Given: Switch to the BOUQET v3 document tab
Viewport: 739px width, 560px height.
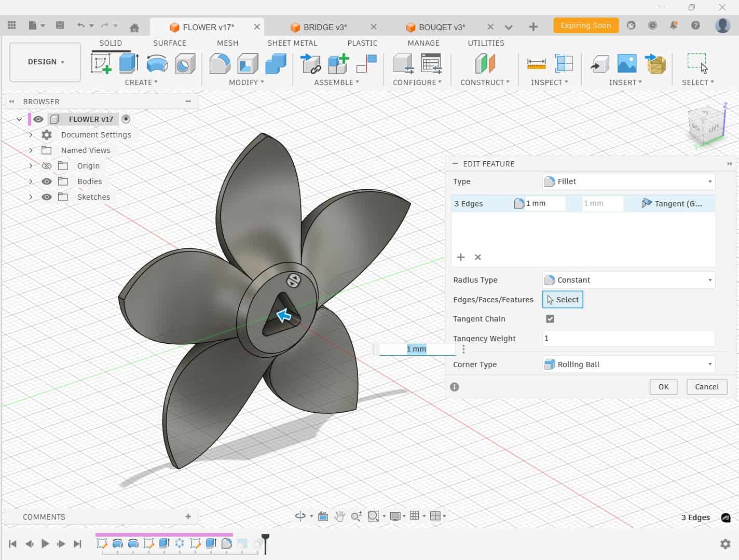Looking at the screenshot, I should click(x=442, y=27).
